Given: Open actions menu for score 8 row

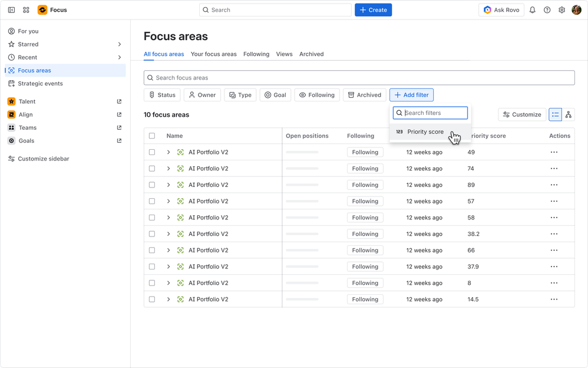Looking at the screenshot, I should click(554, 282).
